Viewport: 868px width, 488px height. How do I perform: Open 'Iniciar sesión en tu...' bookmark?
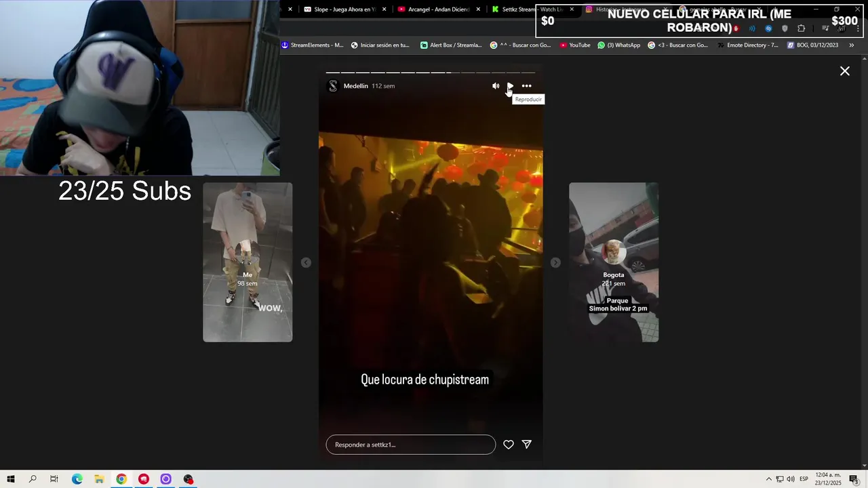(x=380, y=45)
